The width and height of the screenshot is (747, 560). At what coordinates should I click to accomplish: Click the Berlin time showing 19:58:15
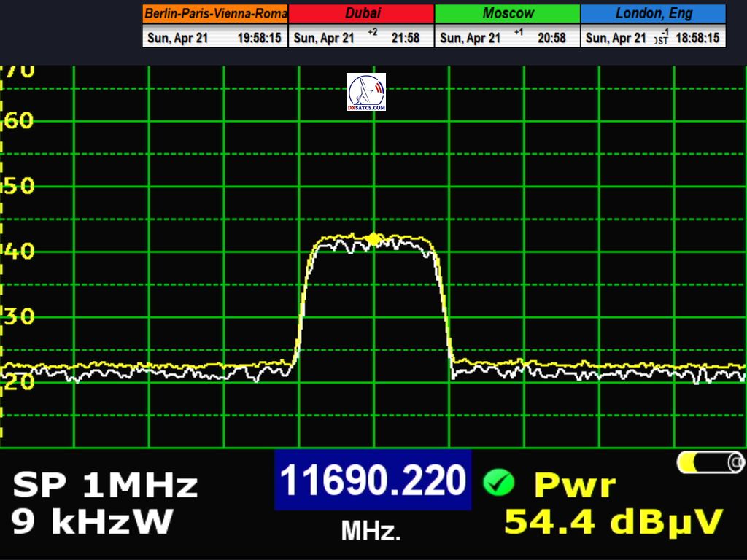coord(259,38)
